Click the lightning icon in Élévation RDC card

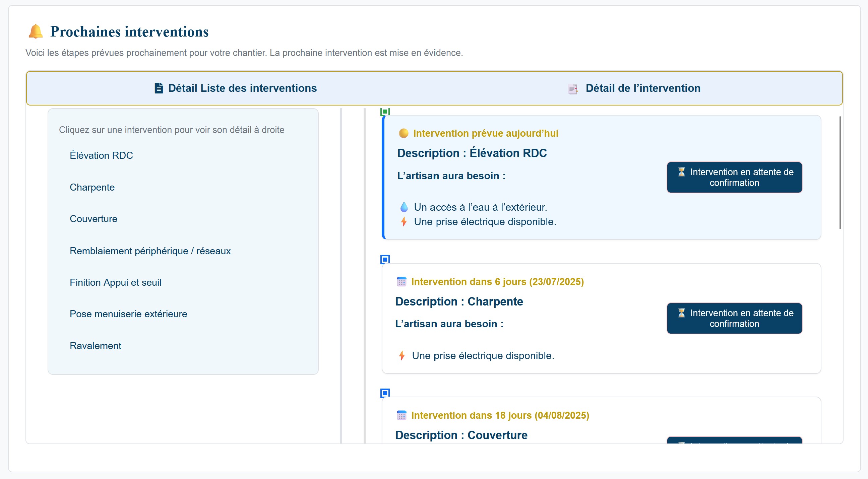click(x=404, y=222)
